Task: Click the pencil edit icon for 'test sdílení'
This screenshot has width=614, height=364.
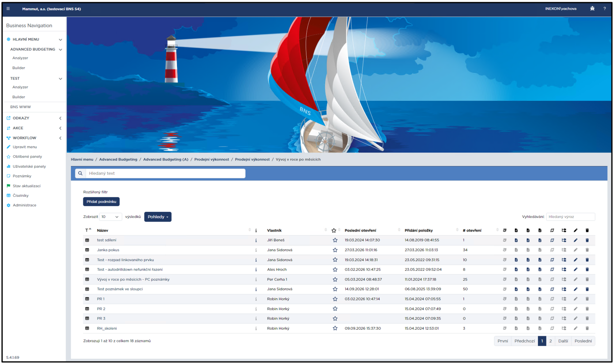Action: [575, 240]
